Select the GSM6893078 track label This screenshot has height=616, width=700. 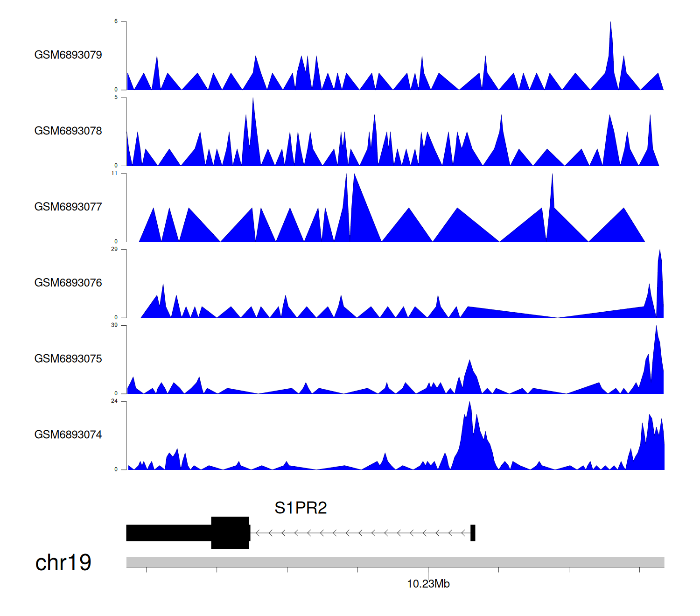pyautogui.click(x=68, y=131)
